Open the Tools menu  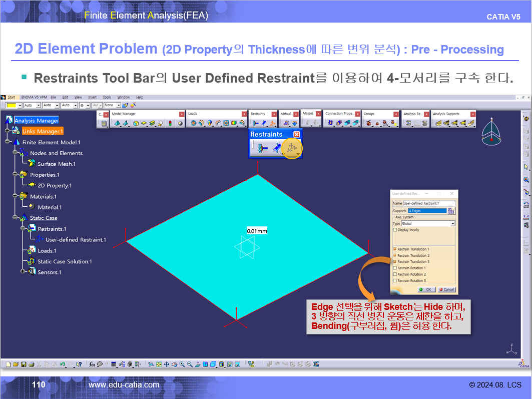click(x=107, y=97)
